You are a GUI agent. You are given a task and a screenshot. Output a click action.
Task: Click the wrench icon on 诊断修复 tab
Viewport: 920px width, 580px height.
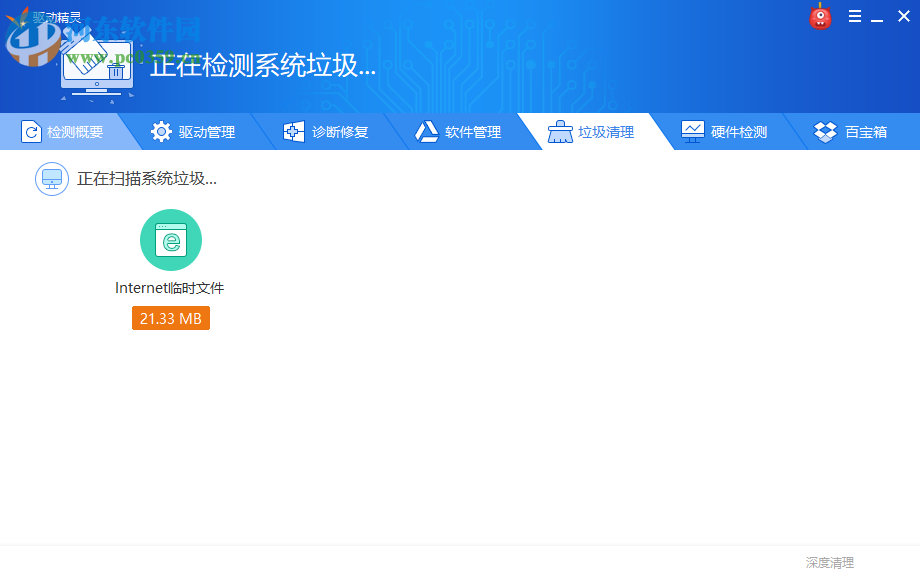[x=293, y=131]
